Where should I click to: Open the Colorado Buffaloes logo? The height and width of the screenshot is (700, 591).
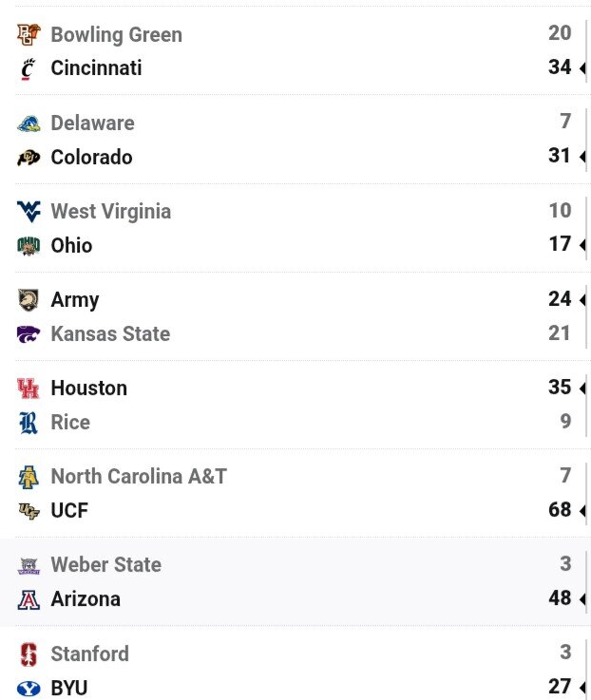pyautogui.click(x=29, y=157)
